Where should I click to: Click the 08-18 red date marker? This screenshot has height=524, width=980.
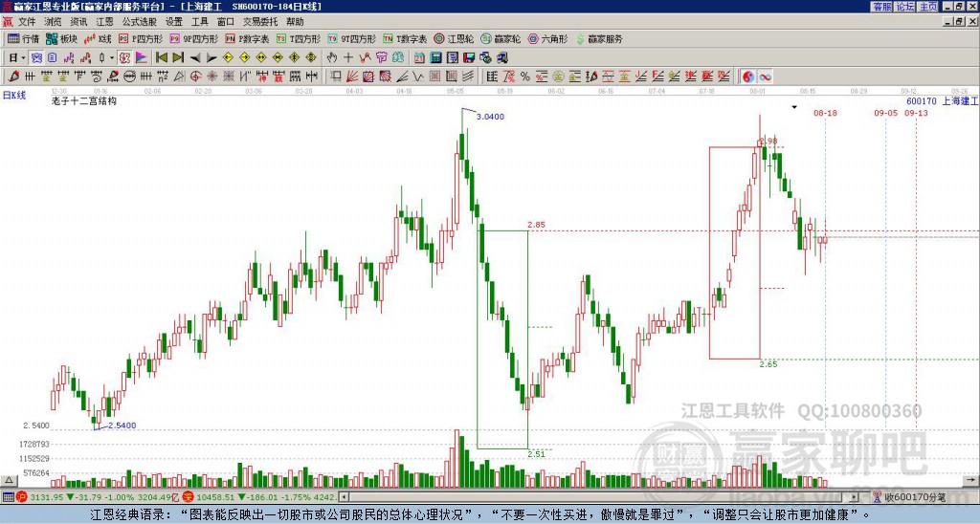tap(825, 113)
